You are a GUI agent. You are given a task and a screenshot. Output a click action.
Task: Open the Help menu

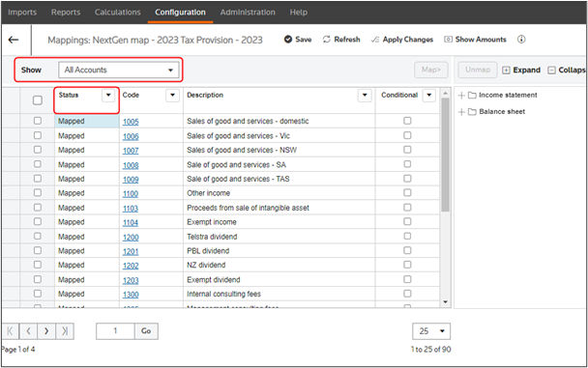coord(299,12)
